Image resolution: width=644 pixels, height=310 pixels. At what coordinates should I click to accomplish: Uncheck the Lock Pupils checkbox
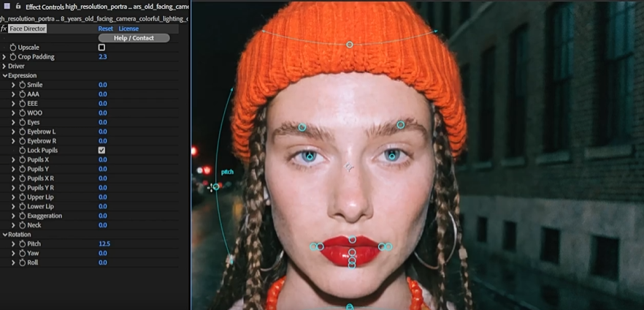[x=101, y=151]
